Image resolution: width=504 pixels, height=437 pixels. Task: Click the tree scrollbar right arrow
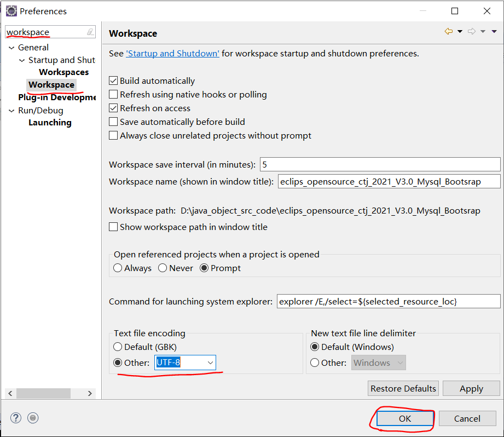90,393
